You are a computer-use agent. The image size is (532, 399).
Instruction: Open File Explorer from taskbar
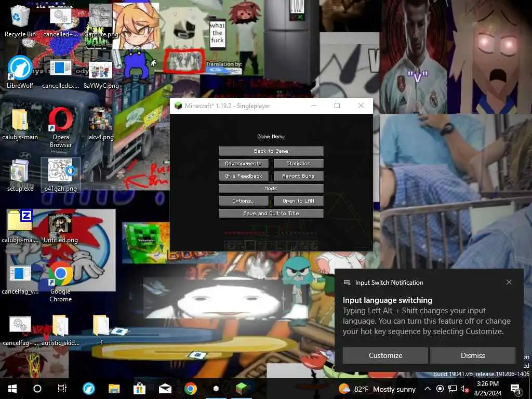coord(114,389)
